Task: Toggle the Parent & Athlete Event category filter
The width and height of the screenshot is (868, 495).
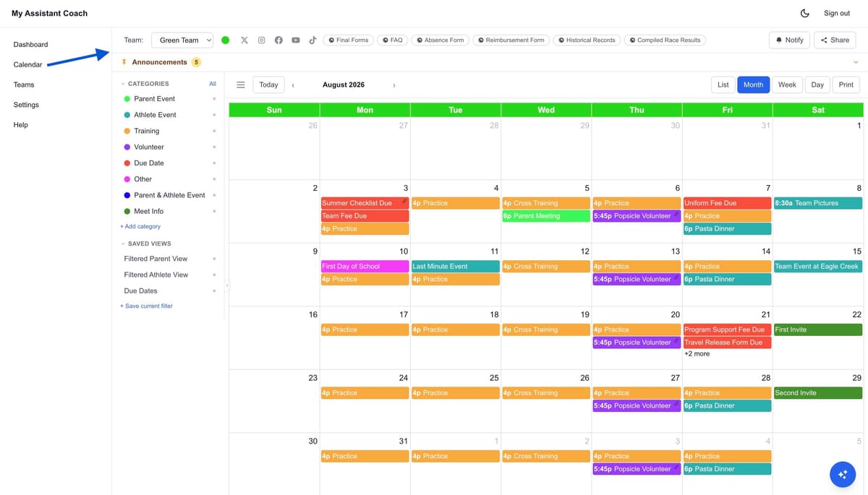Action: coord(165,195)
